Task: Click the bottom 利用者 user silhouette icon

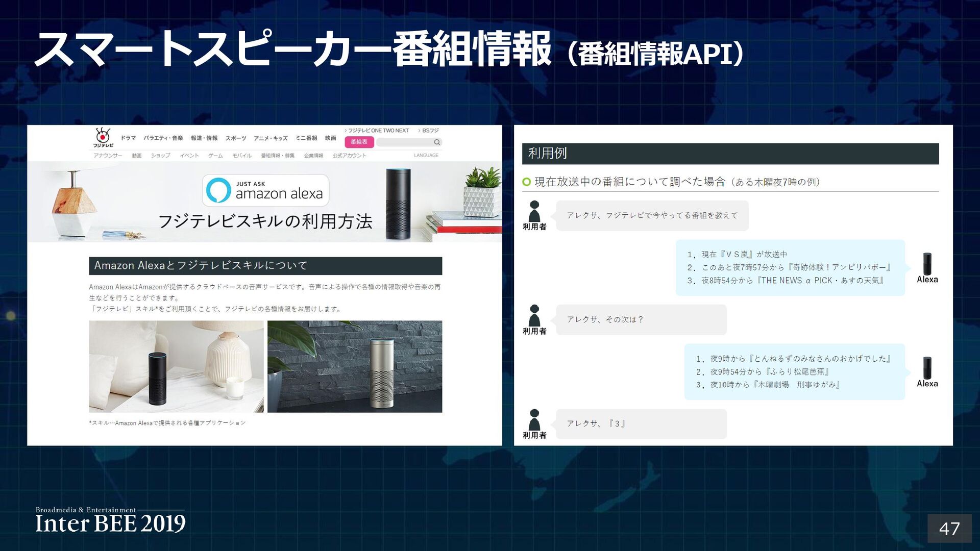Action: 534,420
